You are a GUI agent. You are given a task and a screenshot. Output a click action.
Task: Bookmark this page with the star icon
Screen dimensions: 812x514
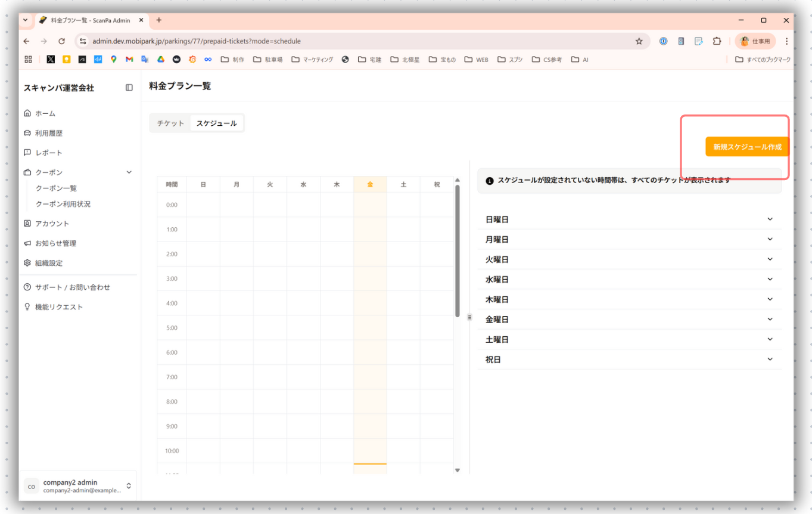point(639,41)
